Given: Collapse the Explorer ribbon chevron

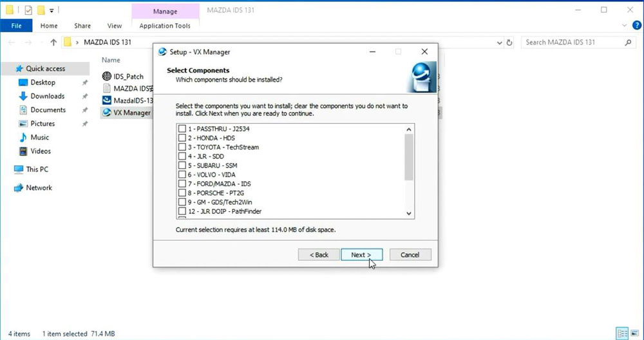Looking at the screenshot, I should coord(624,26).
